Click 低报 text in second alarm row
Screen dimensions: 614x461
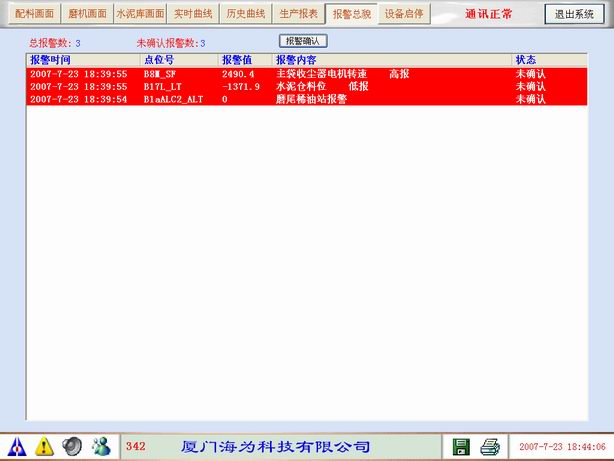(x=358, y=87)
